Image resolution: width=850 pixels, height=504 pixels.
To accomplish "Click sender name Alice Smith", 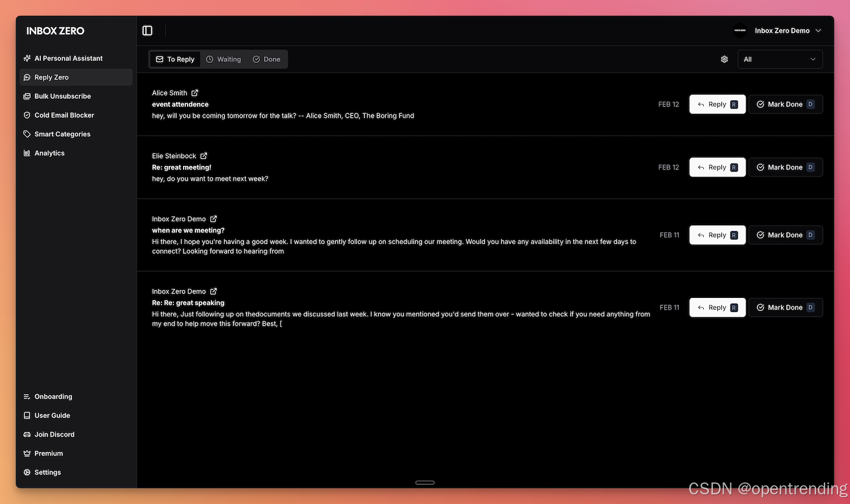I will point(169,93).
